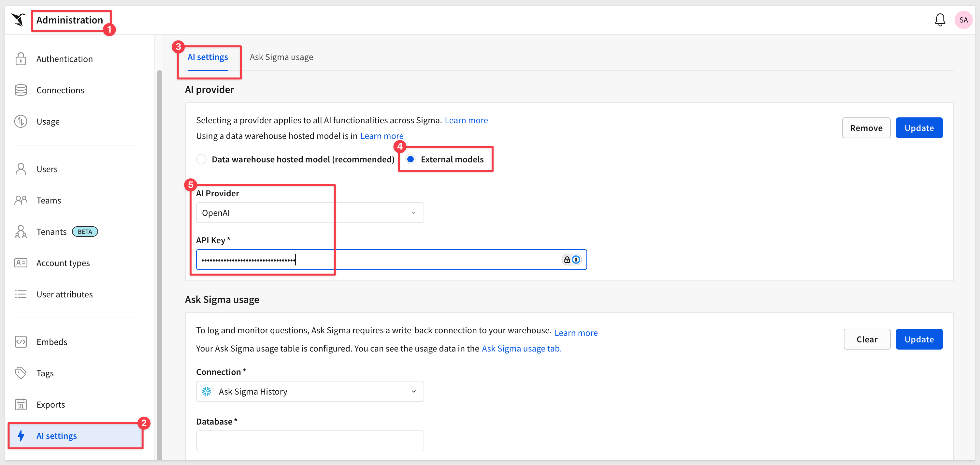Select Data warehouse hosted model radio button
980x465 pixels.
201,159
